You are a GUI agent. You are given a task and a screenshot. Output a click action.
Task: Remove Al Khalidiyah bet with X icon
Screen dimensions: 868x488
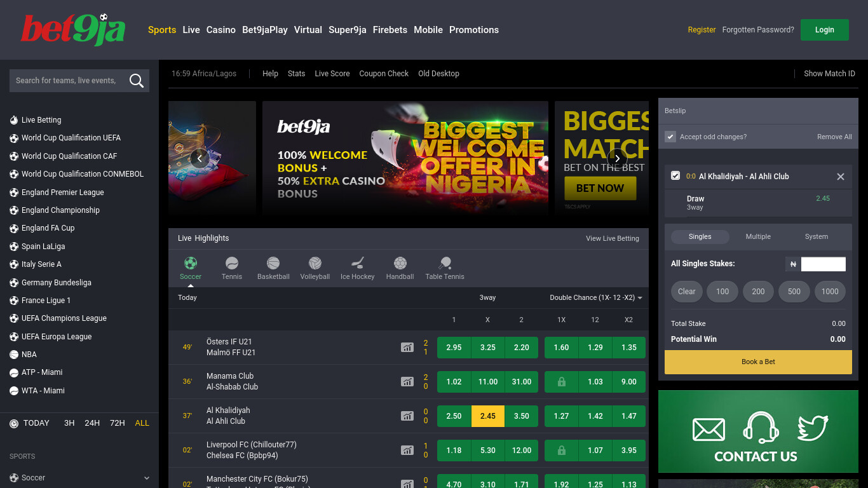pos(841,177)
